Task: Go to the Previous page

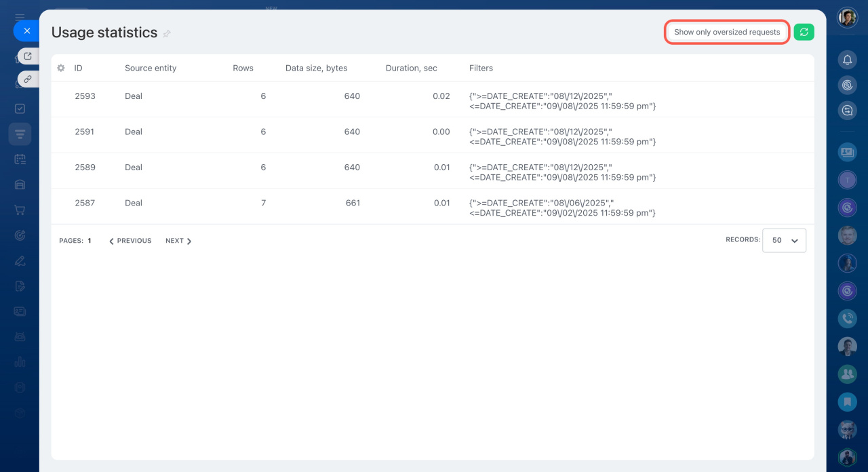Action: pyautogui.click(x=130, y=241)
